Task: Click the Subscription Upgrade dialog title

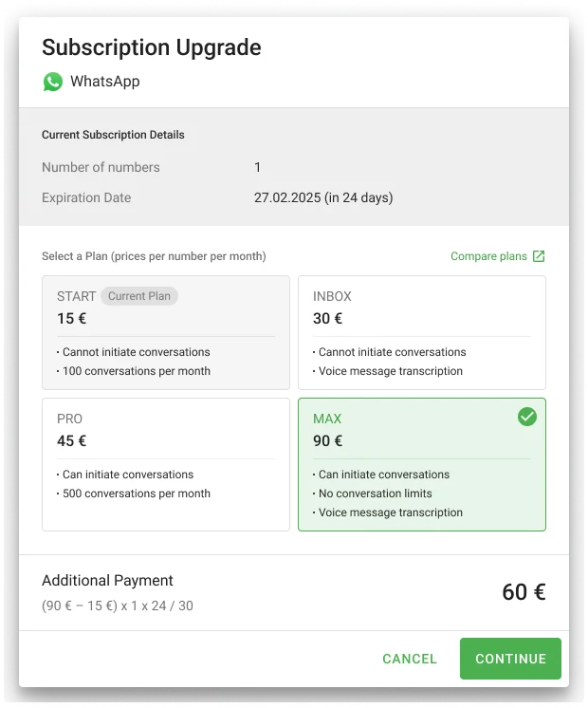Action: click(151, 47)
